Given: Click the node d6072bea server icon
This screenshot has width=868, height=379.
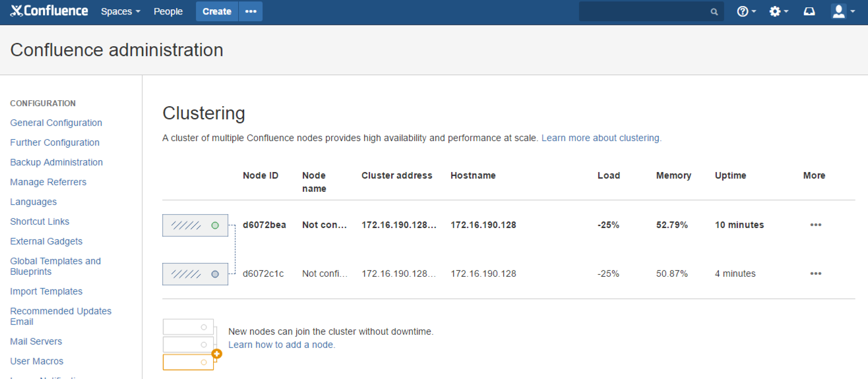Looking at the screenshot, I should click(x=195, y=225).
